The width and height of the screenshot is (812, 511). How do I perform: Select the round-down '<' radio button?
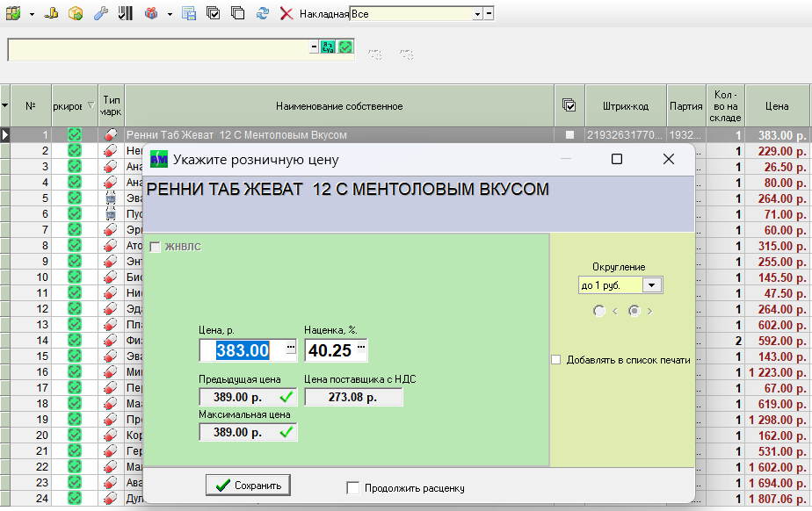pyautogui.click(x=599, y=311)
